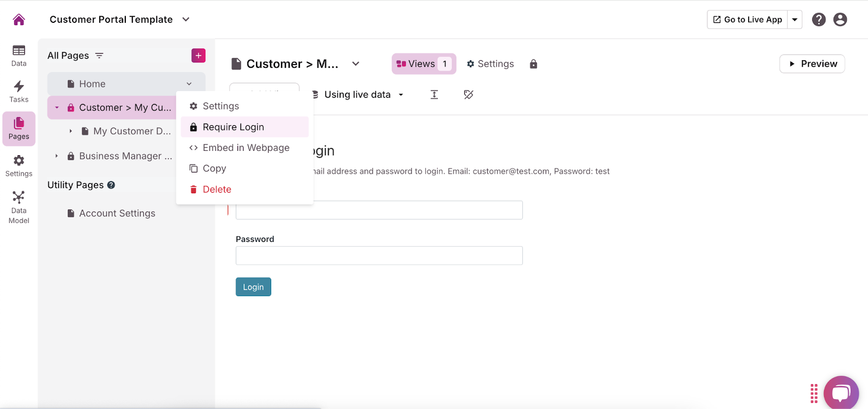Open the Data section in sidebar
Screen dimensions: 868x409
[x=19, y=55]
